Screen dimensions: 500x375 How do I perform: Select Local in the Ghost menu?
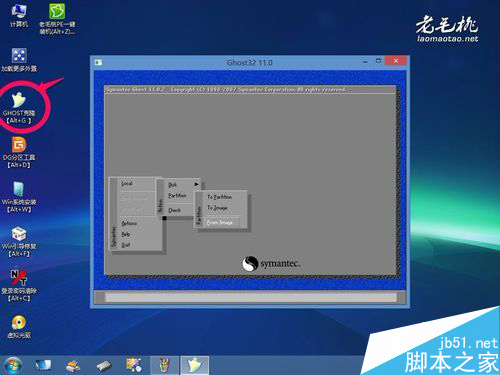[x=127, y=184]
